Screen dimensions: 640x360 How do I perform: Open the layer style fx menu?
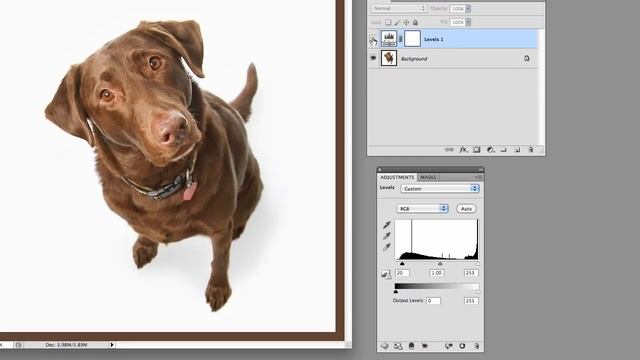pos(463,150)
